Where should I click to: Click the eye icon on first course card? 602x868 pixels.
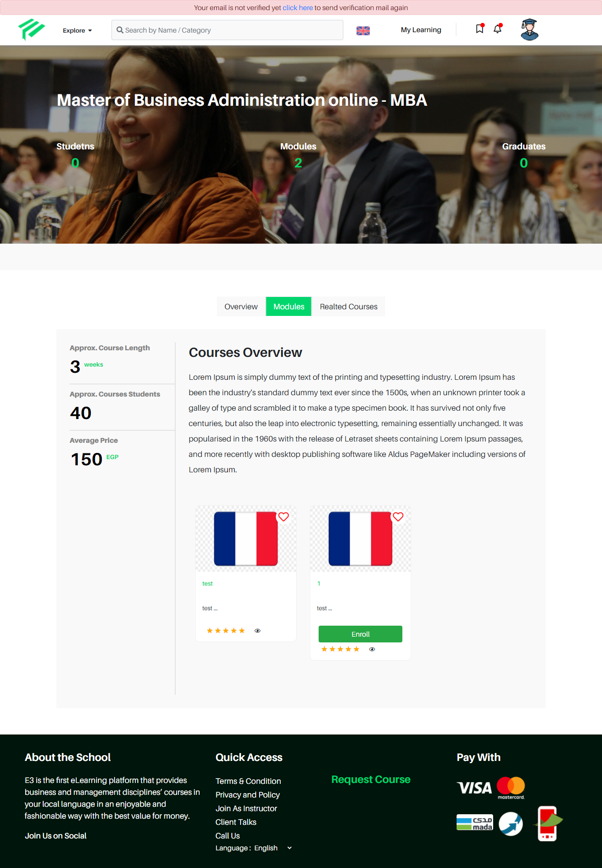pyautogui.click(x=258, y=631)
